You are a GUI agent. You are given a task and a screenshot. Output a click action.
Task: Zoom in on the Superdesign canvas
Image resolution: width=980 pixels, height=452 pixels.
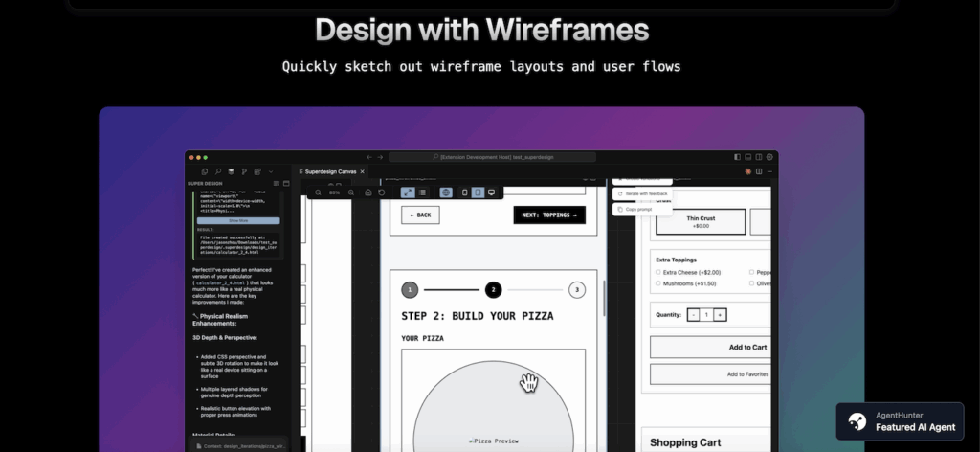point(351,192)
